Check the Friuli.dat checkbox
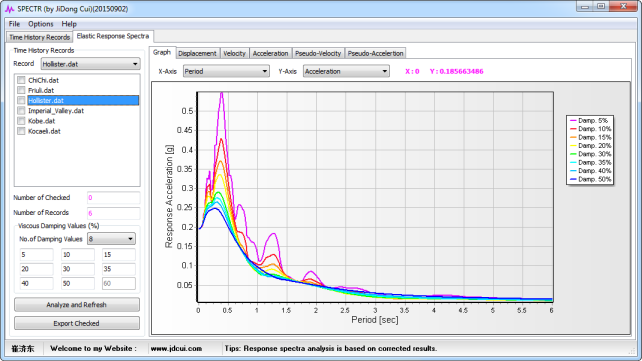Viewport: 642px width, 361px height. pos(21,90)
